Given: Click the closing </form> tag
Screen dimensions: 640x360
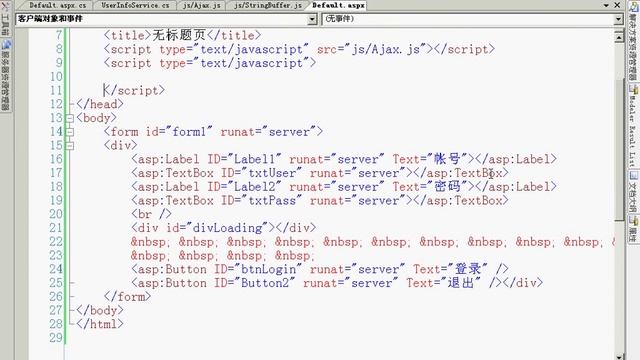Looking at the screenshot, I should tap(127, 297).
